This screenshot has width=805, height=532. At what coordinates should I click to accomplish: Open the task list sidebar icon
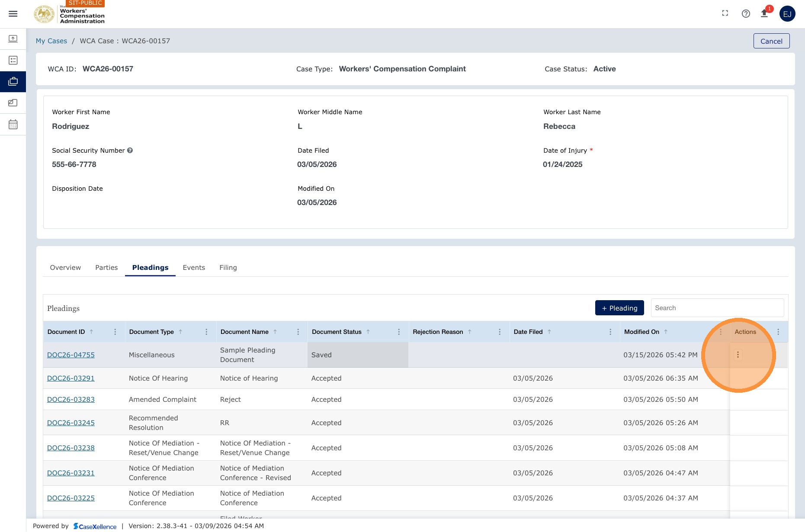13,60
